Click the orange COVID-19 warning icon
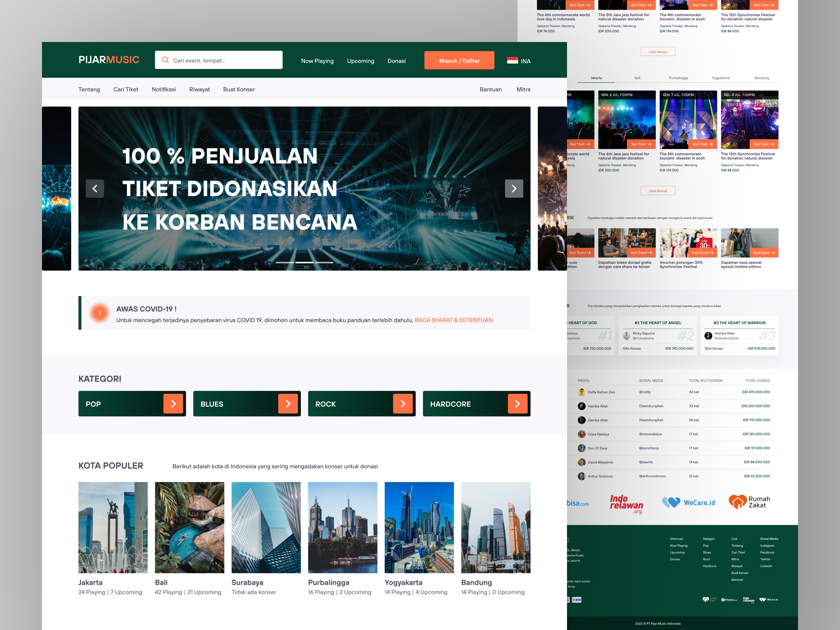Screen dimensions: 840x630 point(99,313)
